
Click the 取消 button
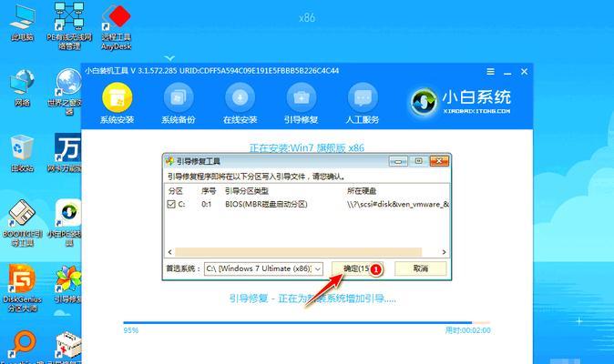click(421, 268)
